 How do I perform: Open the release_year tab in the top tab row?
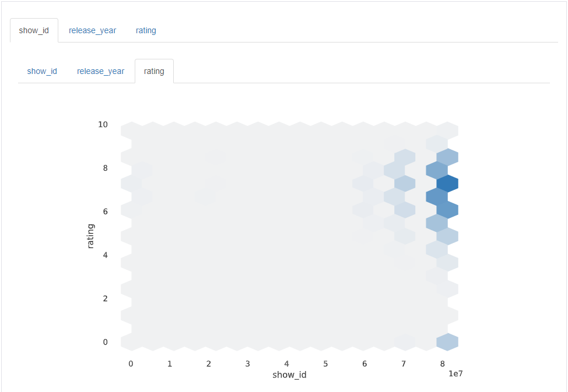pyautogui.click(x=92, y=30)
